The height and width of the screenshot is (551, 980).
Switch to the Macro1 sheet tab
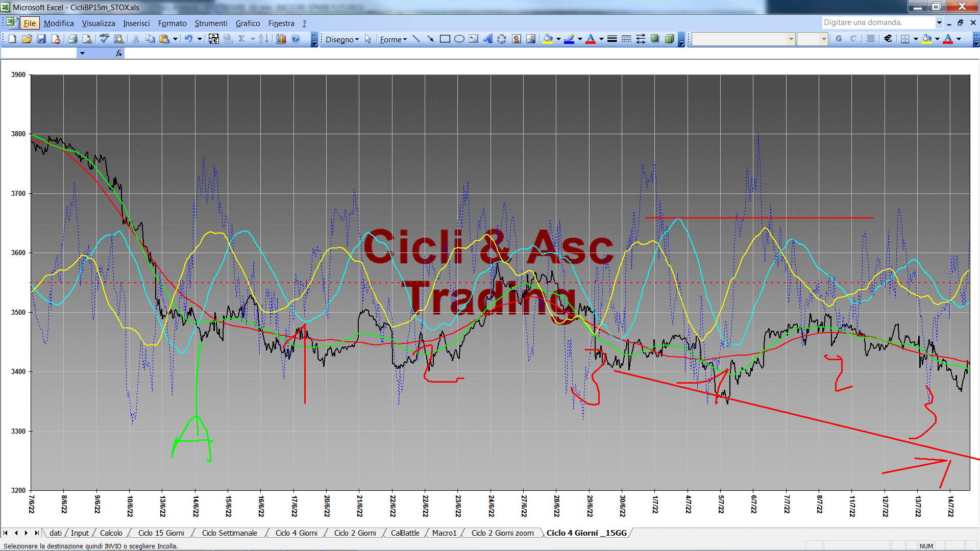(444, 533)
